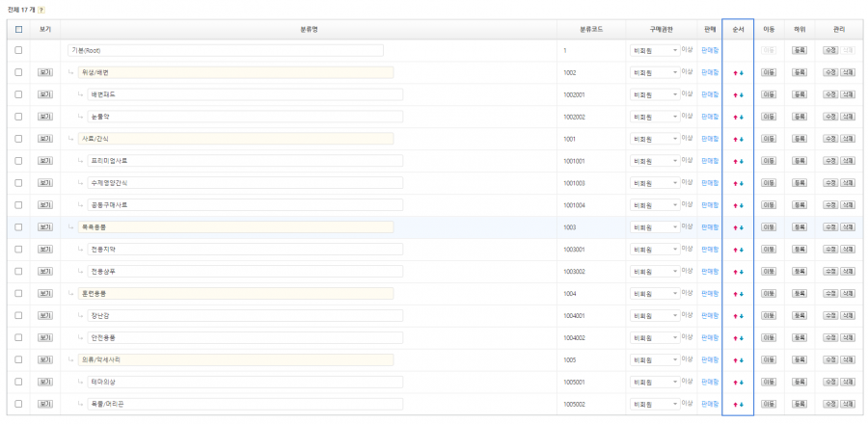Open 비회원 dropdown in 수제영양간식 row
Viewport: 868px width, 424px height.
(x=655, y=183)
